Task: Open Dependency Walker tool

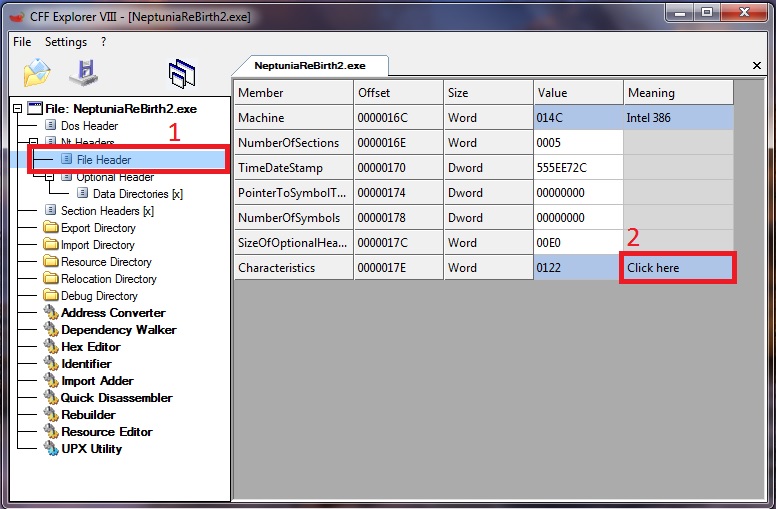Action: tap(119, 330)
